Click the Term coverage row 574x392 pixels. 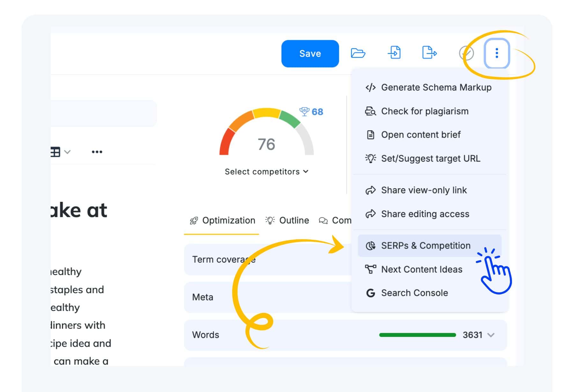tap(268, 260)
